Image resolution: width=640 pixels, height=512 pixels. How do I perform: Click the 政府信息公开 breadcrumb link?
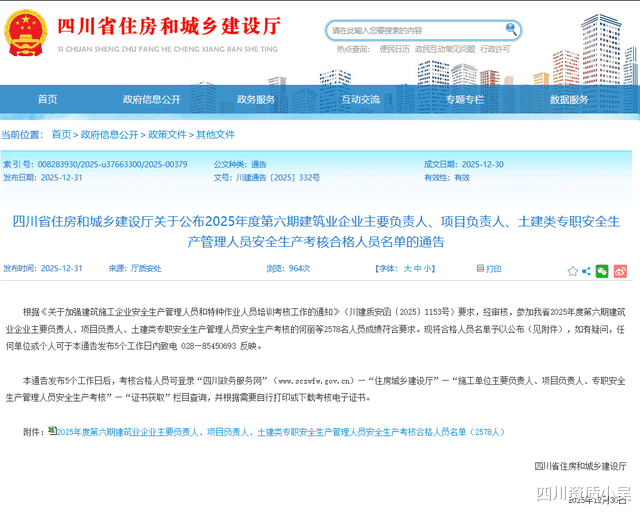[x=109, y=134]
